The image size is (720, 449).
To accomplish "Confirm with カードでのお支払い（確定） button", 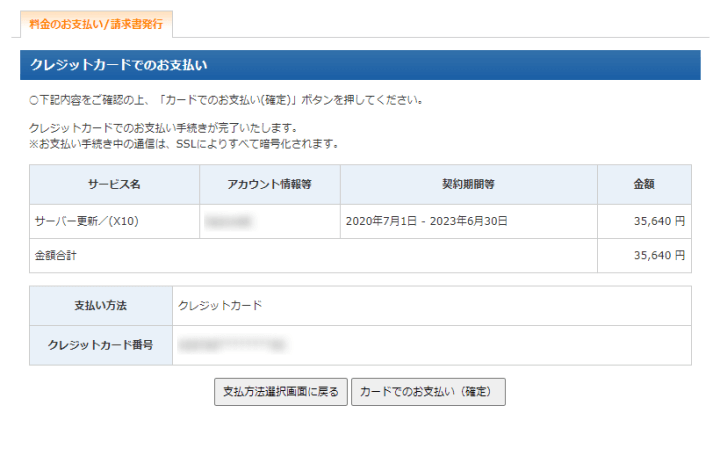I will pyautogui.click(x=428, y=392).
